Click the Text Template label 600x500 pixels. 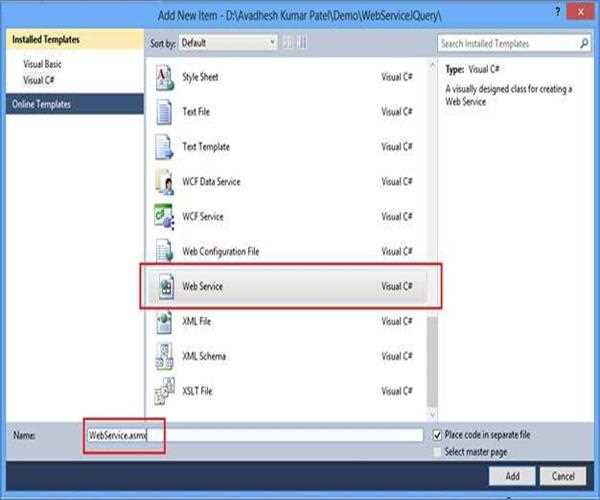[x=206, y=147]
